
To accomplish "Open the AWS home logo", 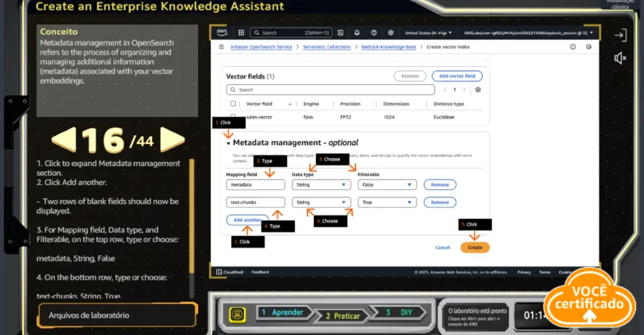I will tap(222, 32).
